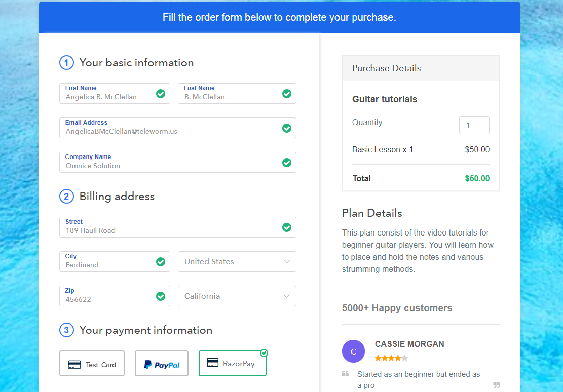The image size is (563, 392).
Task: Open the country dropdown showing United States
Action: [237, 261]
